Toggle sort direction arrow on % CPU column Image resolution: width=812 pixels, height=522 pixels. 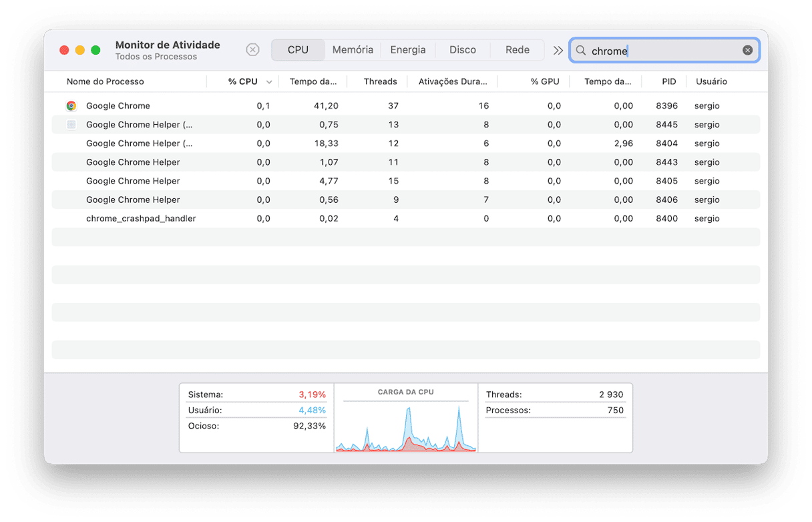pyautogui.click(x=269, y=82)
